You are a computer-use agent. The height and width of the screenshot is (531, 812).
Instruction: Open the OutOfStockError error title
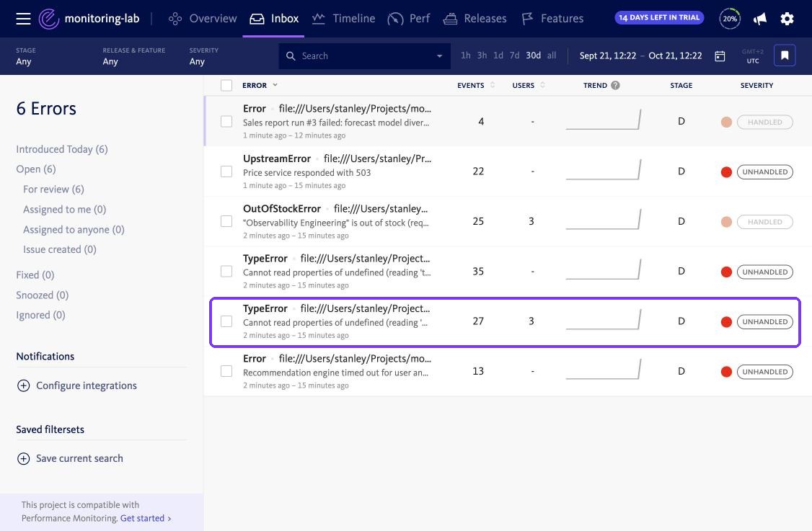coord(282,208)
